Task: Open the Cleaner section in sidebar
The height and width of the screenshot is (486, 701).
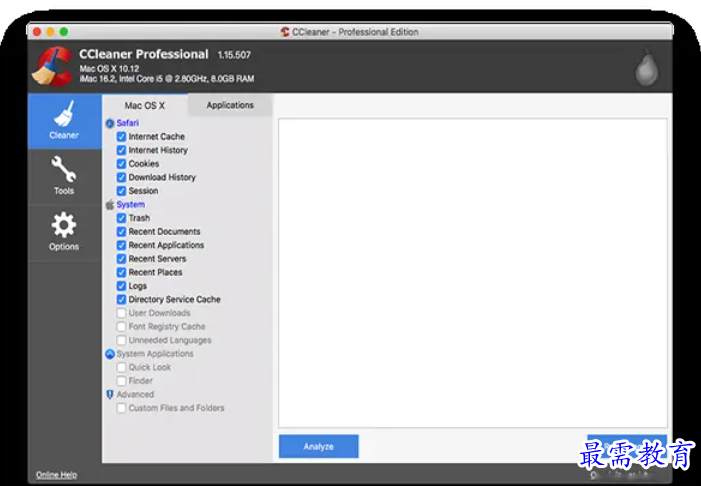Action: coord(64,121)
